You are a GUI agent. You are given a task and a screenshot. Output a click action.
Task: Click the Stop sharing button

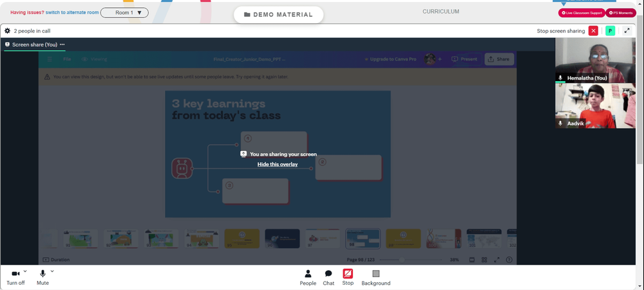(348, 278)
